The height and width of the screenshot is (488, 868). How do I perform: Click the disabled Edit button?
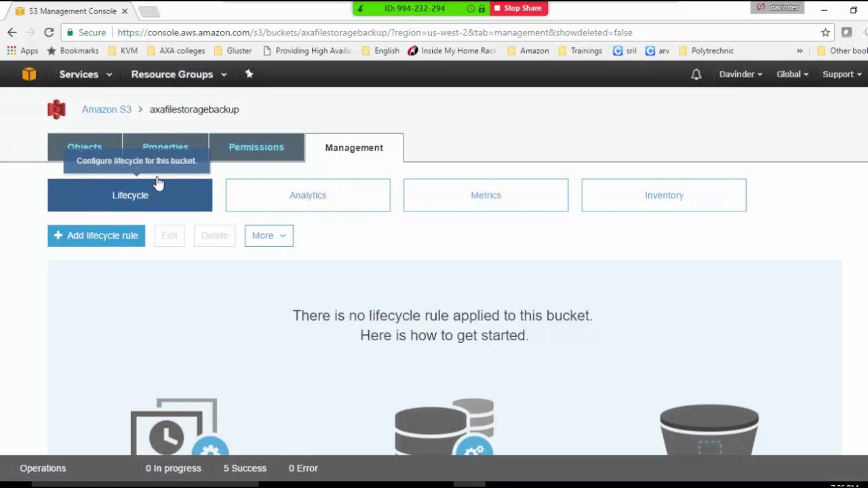coord(169,235)
